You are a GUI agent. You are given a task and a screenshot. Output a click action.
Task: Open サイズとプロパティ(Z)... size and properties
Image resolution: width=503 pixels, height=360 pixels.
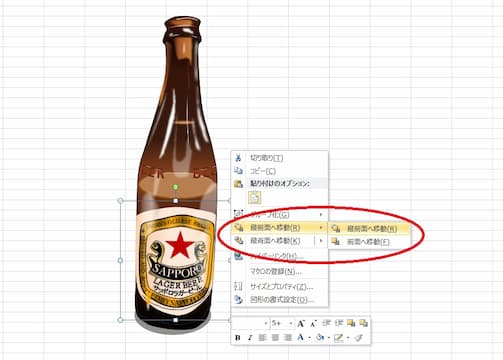[279, 286]
